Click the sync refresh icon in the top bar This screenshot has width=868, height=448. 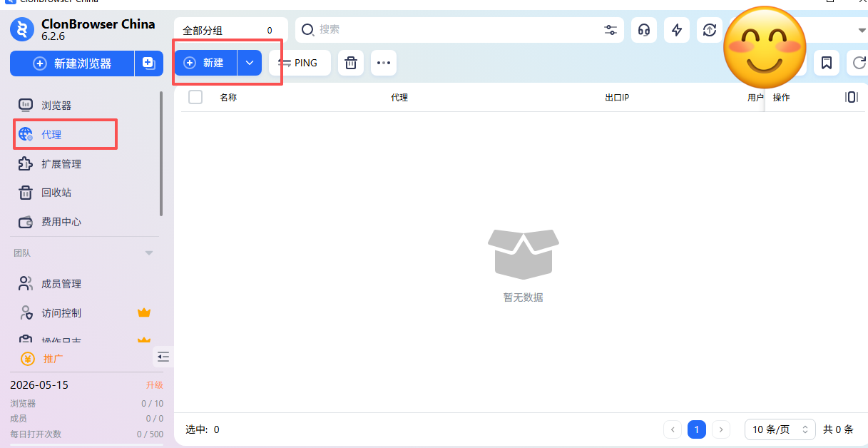point(709,30)
